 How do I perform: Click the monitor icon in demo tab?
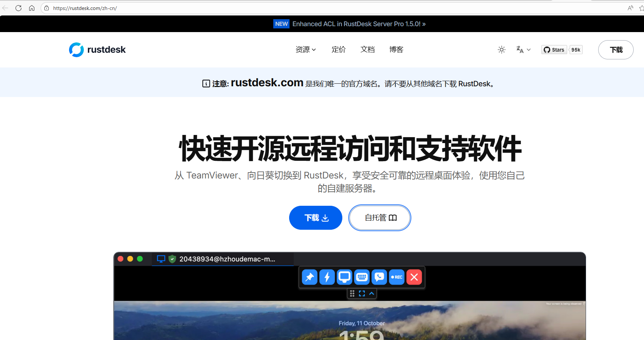161,259
